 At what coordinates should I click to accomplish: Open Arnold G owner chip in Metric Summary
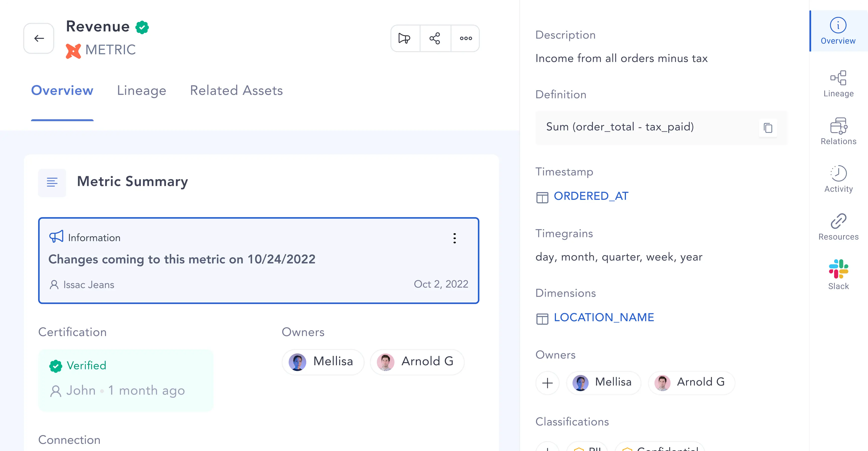pyautogui.click(x=417, y=362)
